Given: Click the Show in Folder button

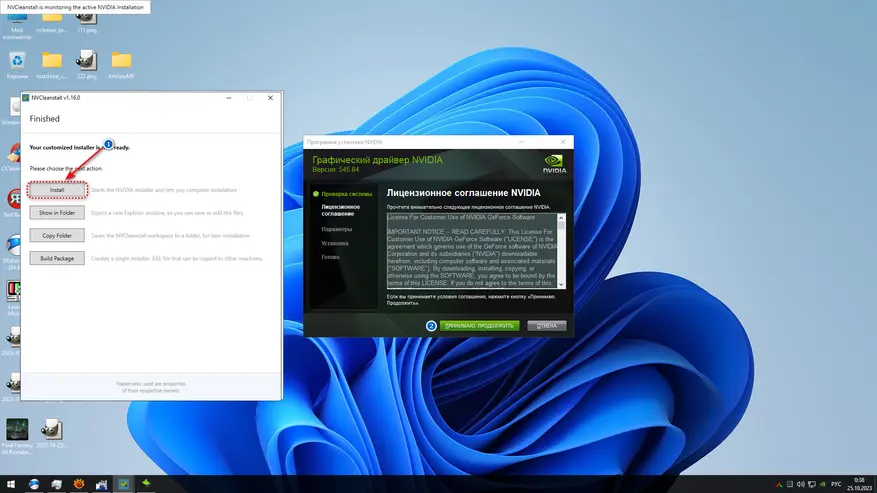Looking at the screenshot, I should pos(58,213).
